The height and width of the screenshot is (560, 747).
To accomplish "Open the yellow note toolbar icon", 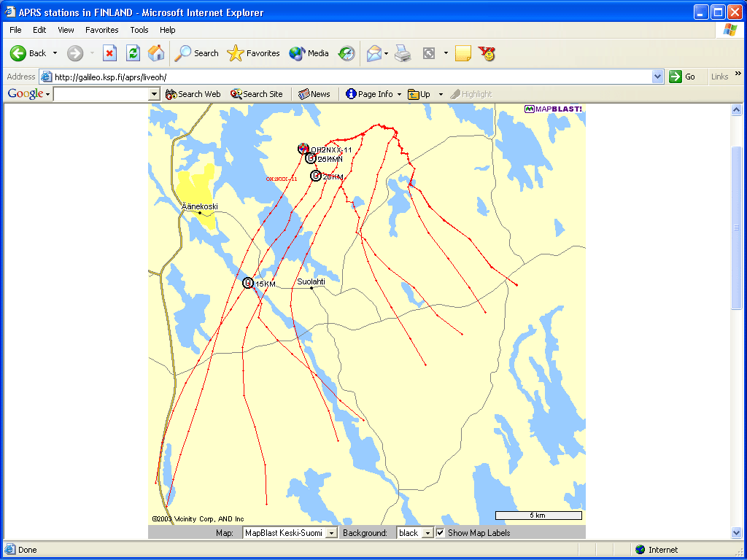I will tap(463, 53).
